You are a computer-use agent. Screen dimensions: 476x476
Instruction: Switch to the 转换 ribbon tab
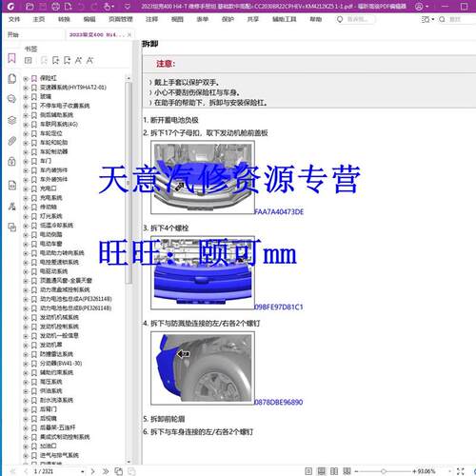pyautogui.click(x=64, y=19)
